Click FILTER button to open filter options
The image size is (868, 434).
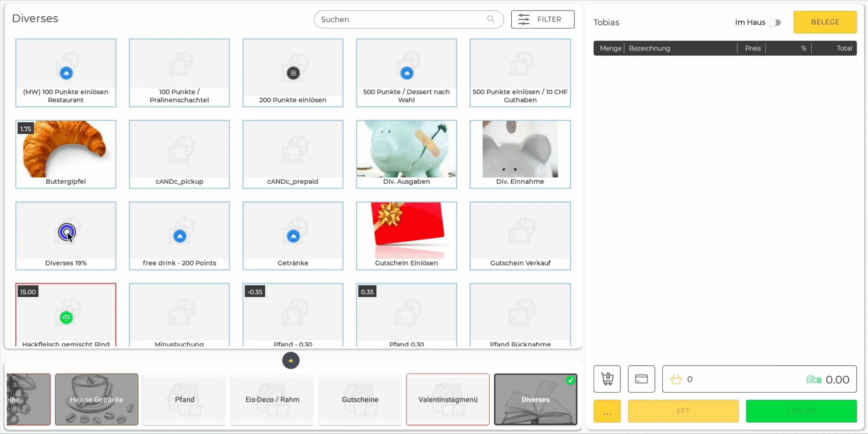(542, 19)
